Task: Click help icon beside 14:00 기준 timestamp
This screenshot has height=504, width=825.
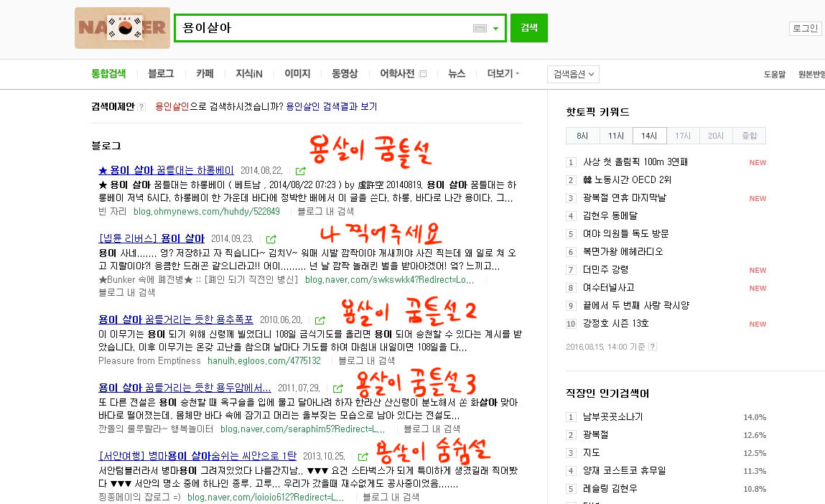Action: 652,347
